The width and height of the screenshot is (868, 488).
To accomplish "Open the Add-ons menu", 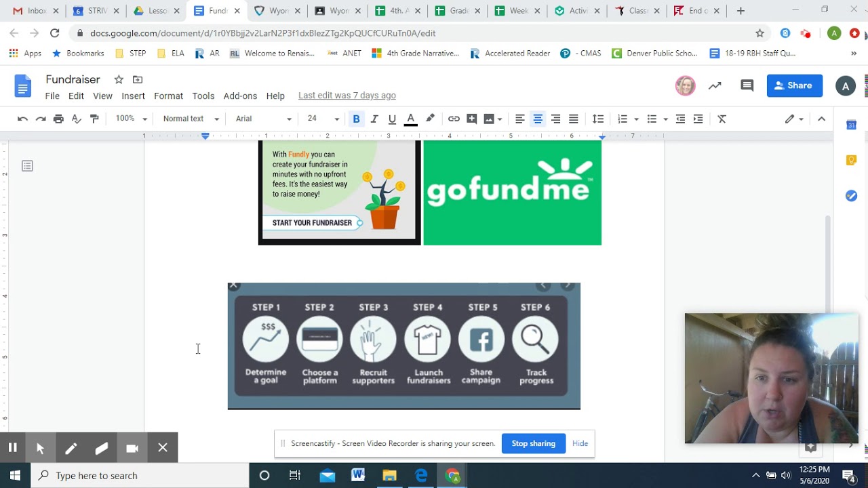I will 240,96.
